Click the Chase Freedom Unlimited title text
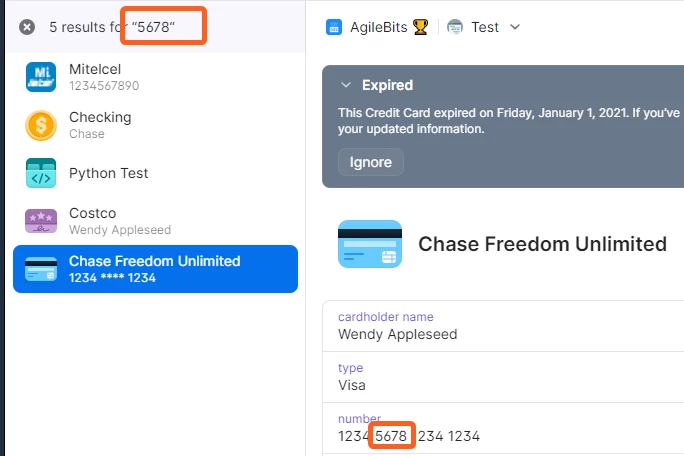Viewport: 684px width, 456px height. [543, 244]
